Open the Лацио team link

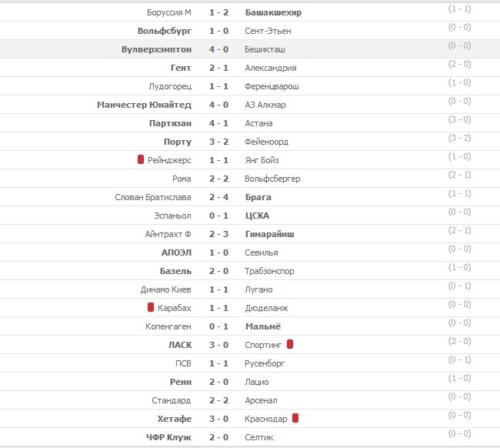(x=257, y=382)
